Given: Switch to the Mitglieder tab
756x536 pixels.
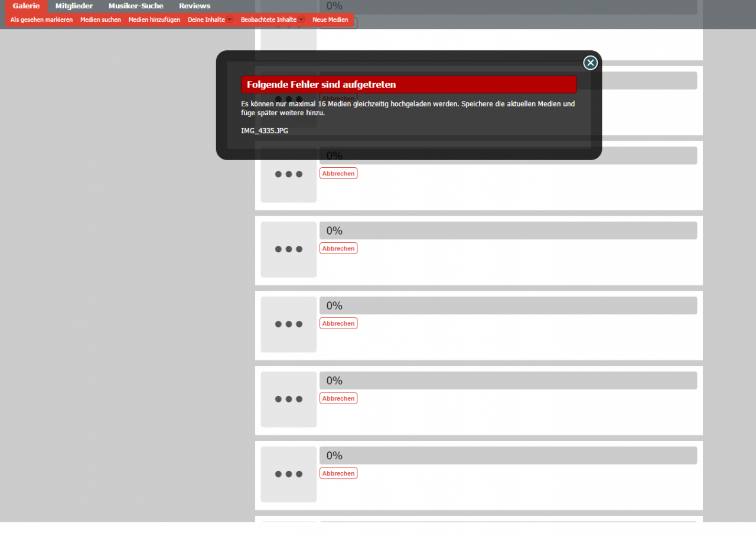Looking at the screenshot, I should click(x=74, y=6).
